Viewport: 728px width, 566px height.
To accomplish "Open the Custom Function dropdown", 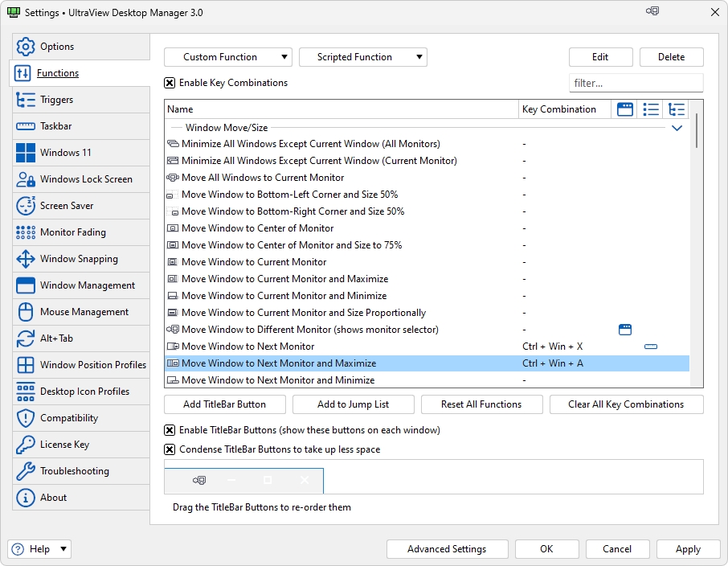I will (228, 57).
